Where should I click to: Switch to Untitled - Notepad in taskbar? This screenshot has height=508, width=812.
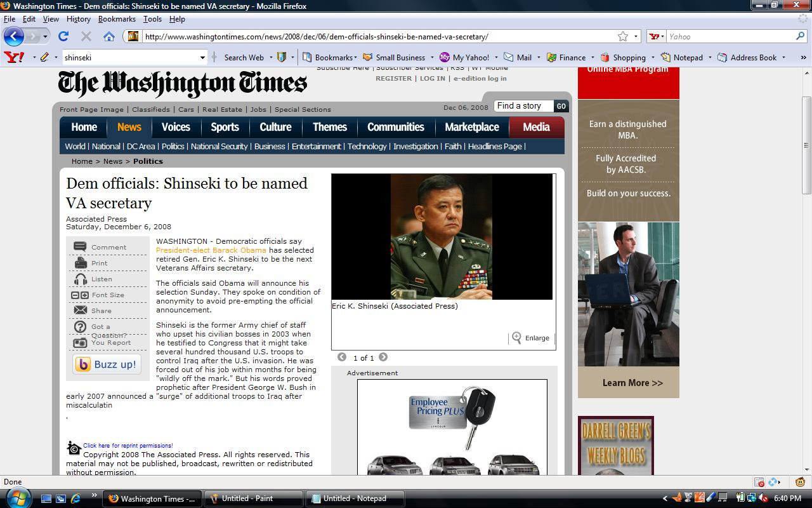pyautogui.click(x=355, y=498)
